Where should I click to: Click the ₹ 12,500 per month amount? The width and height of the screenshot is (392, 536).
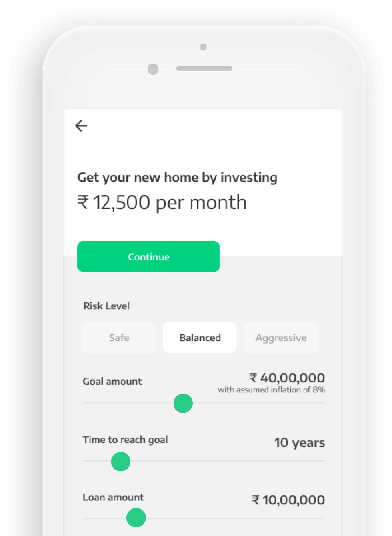tap(162, 202)
